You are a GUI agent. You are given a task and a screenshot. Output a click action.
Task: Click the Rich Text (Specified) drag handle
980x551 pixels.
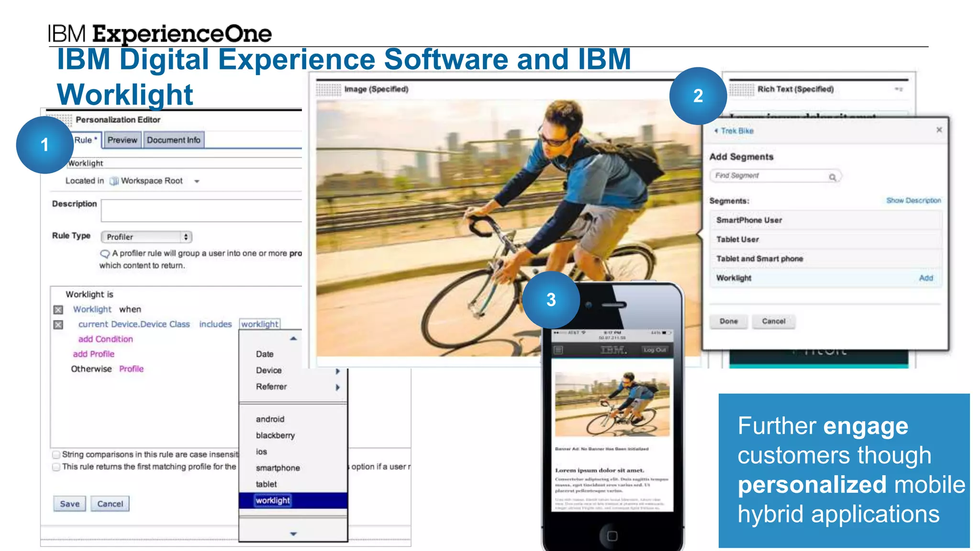click(x=741, y=89)
